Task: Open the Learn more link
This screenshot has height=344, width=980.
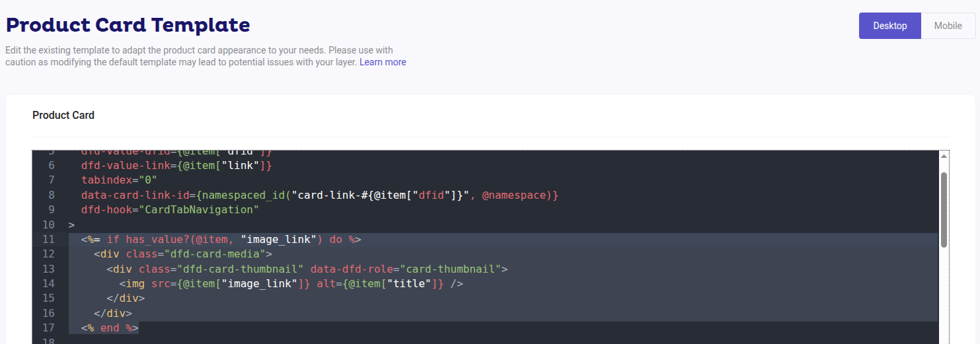Action: point(383,62)
